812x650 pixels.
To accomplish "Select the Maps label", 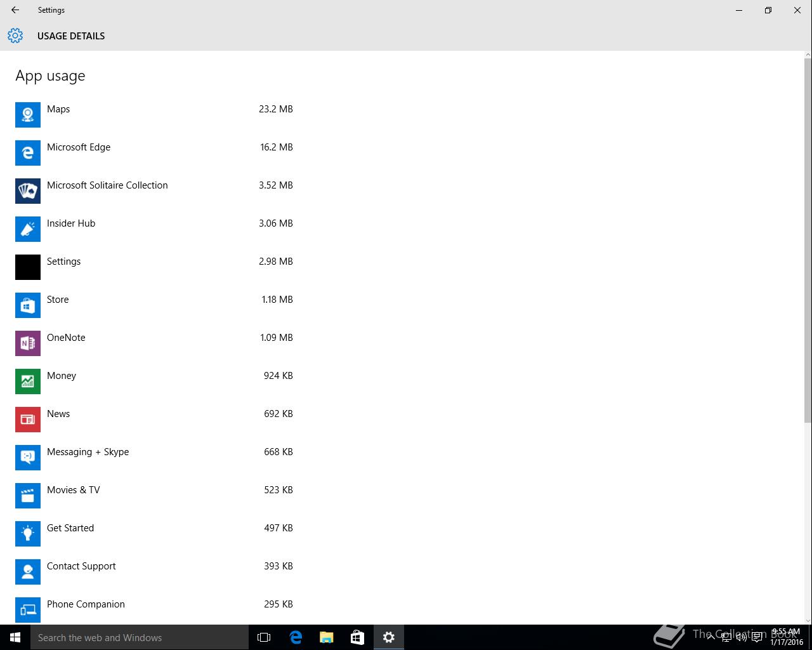I will click(58, 109).
